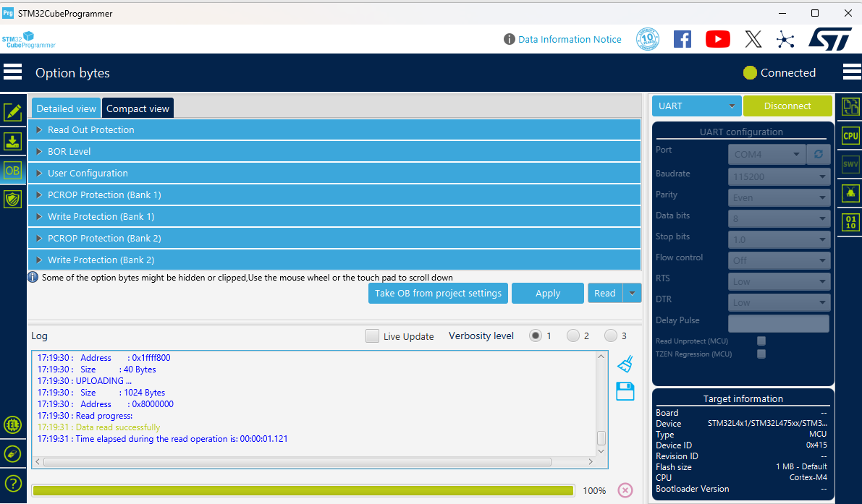Clear the log with the broom icon
This screenshot has width=862, height=504.
pos(625,364)
